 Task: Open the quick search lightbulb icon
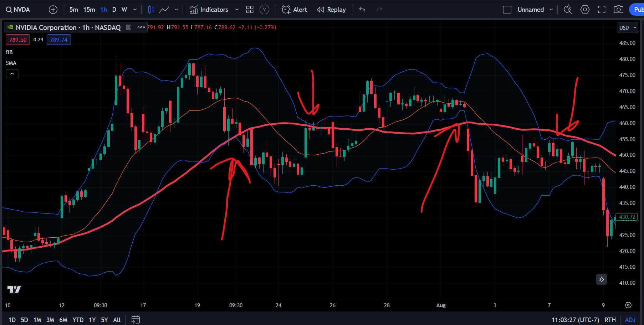pos(568,10)
